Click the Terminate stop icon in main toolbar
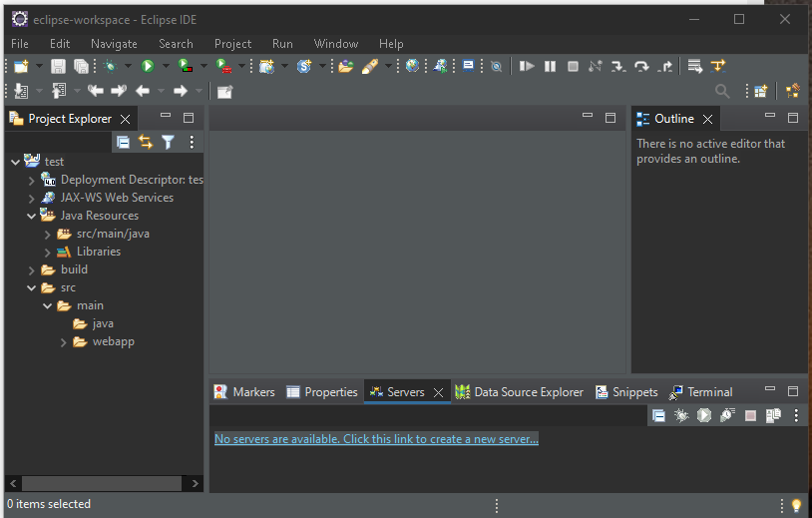 tap(573, 66)
